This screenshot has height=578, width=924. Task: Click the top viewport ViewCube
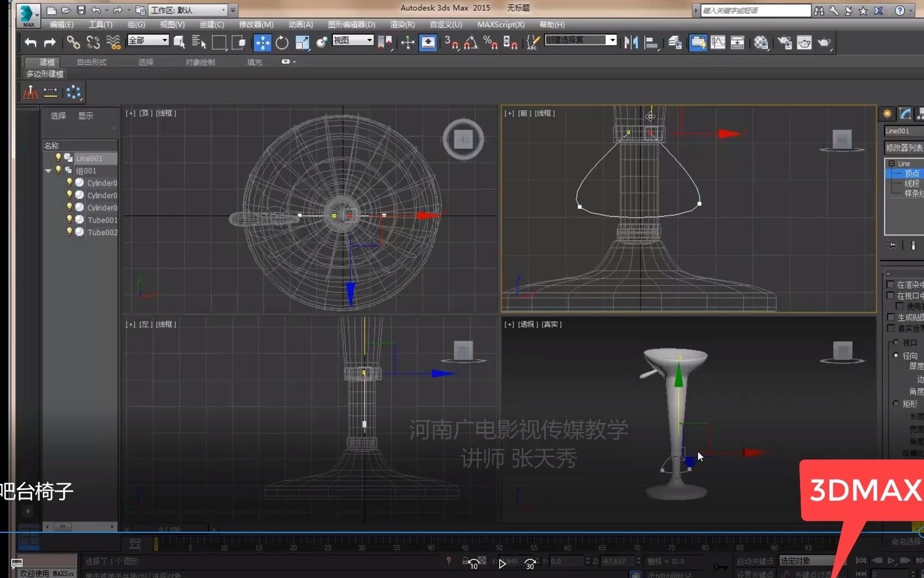[463, 139]
